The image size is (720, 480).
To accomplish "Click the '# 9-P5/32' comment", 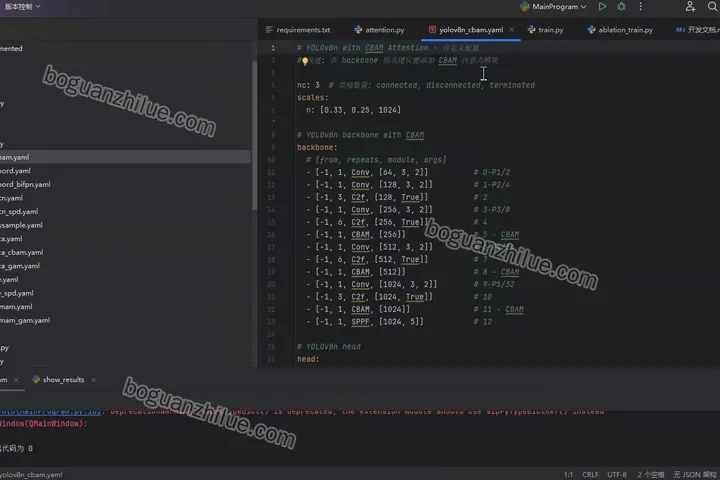I will [494, 284].
